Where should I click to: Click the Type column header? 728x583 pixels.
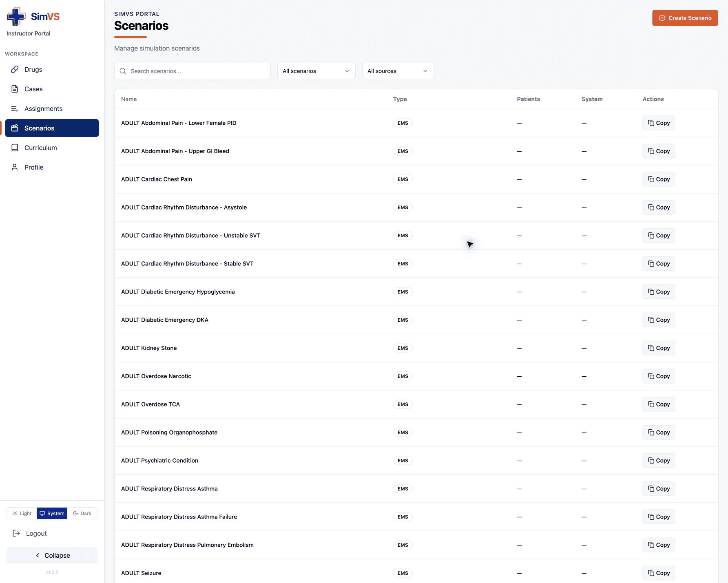(x=400, y=99)
